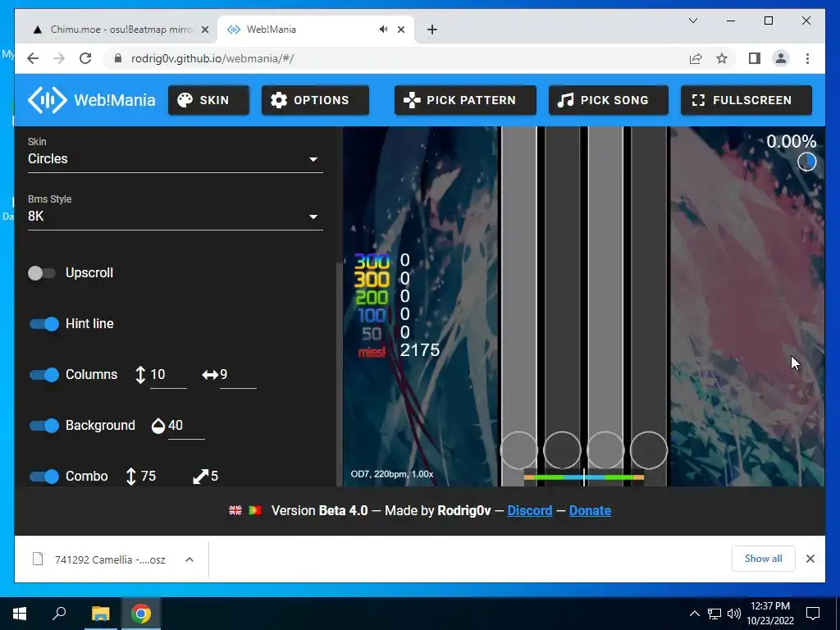Open the Chrome three-dot menu
Viewport: 840px width, 630px height.
807,58
